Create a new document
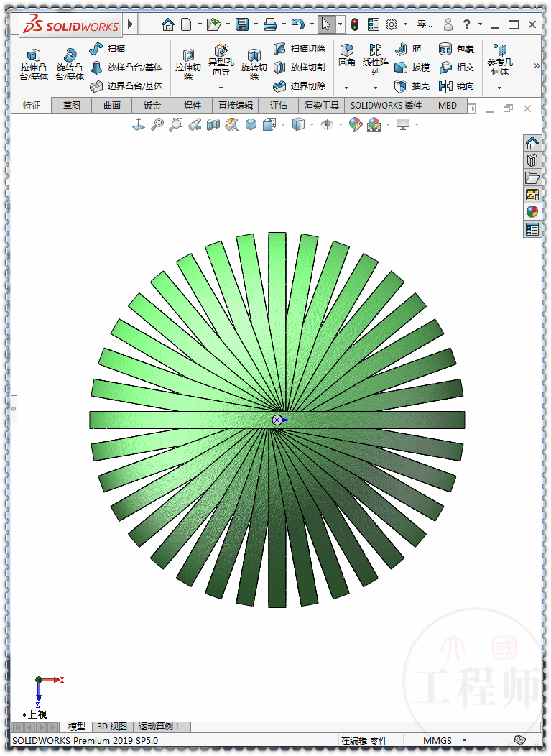Viewport: 551px width, 756px height. click(x=186, y=24)
